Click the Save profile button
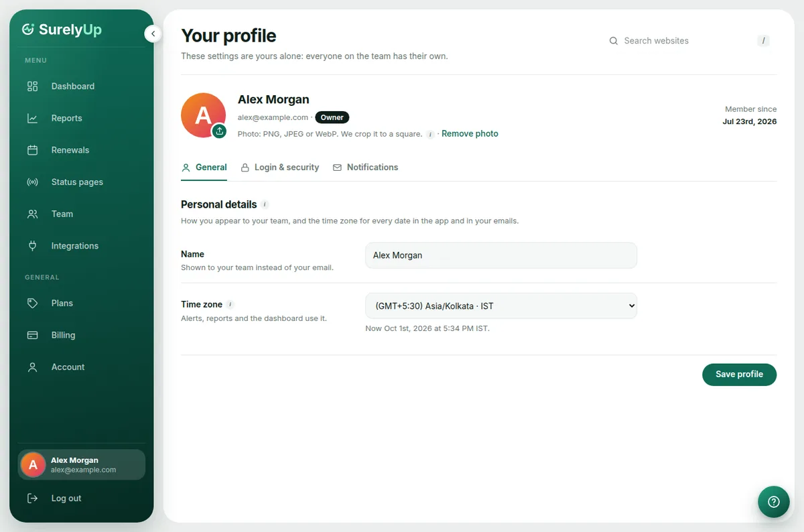Screen dimensions: 804x532 point(739,375)
